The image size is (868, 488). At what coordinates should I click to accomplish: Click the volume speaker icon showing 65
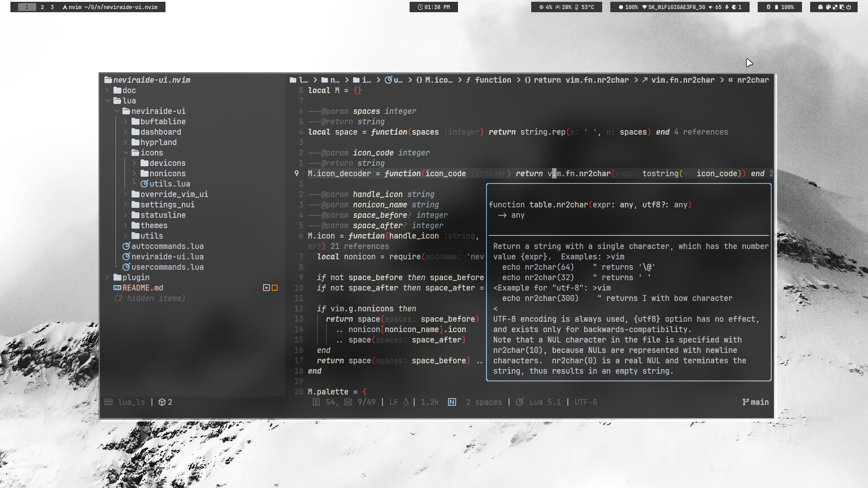[711, 7]
